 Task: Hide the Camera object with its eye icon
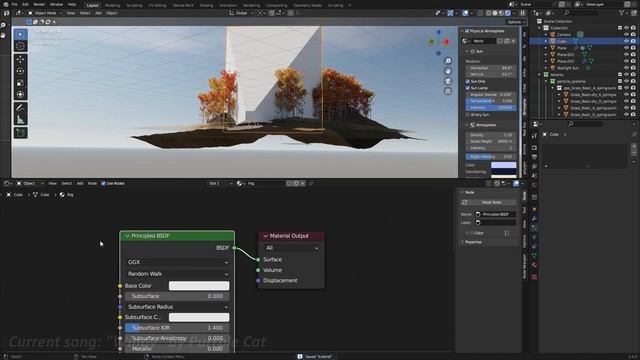(626, 35)
